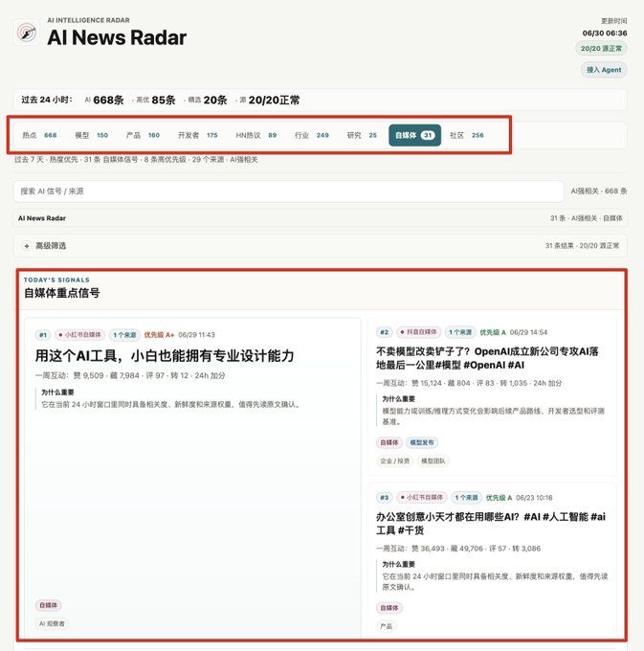Select the 模型 150 tab

[x=92, y=135]
